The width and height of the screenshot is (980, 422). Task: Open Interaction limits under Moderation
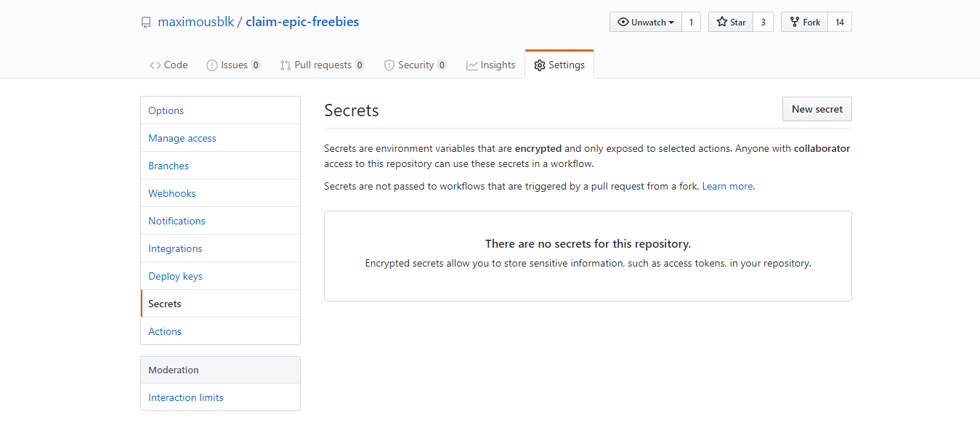(220, 397)
